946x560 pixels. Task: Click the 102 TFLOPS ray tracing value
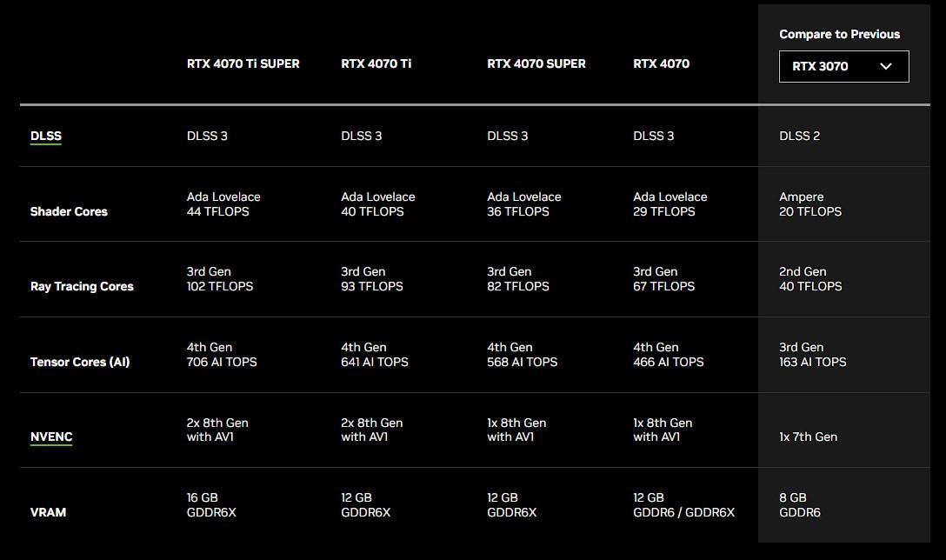(220, 286)
